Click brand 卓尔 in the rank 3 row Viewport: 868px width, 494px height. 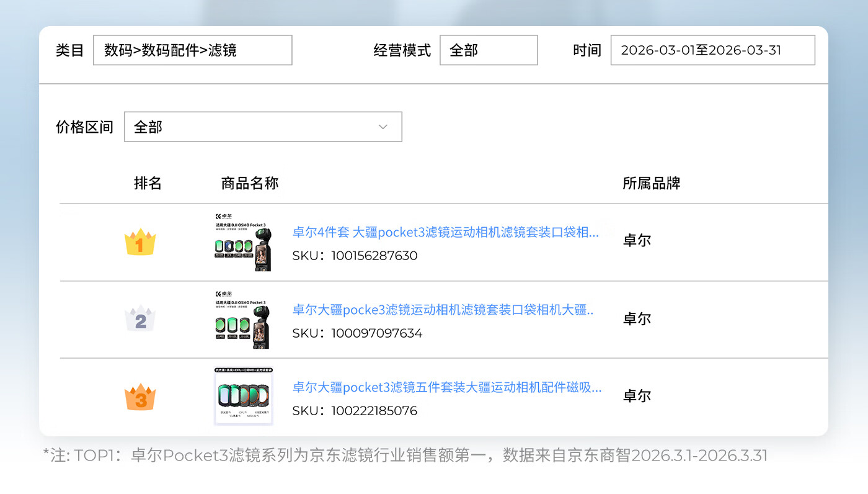pyautogui.click(x=637, y=396)
